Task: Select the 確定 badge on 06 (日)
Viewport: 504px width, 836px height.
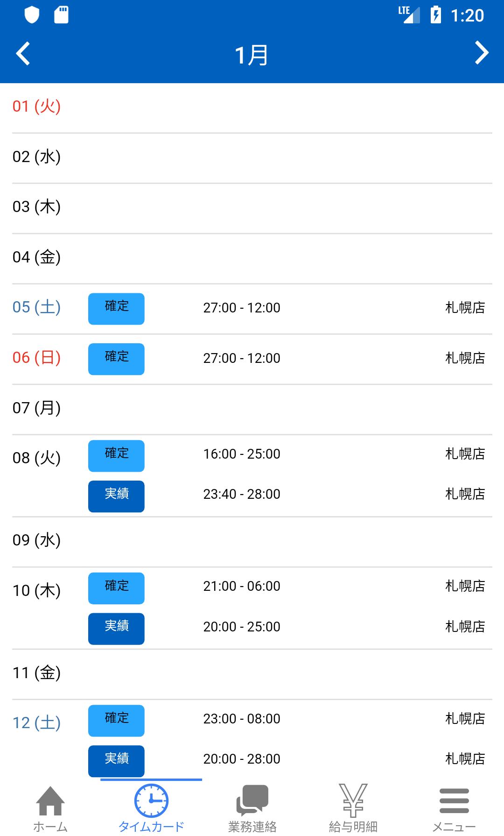Action: click(x=116, y=359)
